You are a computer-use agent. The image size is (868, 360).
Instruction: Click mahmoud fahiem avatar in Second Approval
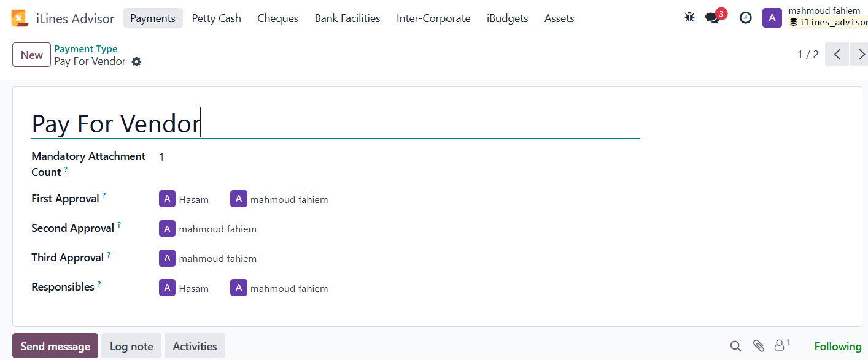click(167, 229)
